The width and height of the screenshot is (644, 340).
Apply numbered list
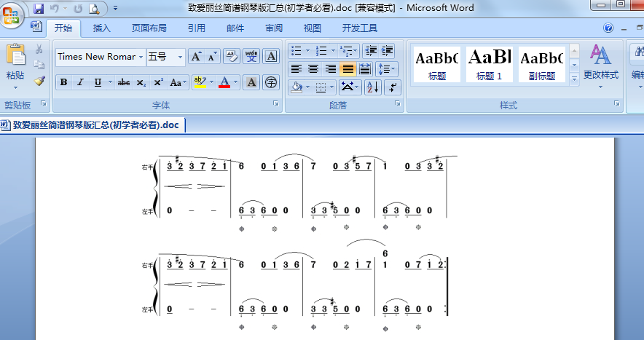tap(321, 51)
